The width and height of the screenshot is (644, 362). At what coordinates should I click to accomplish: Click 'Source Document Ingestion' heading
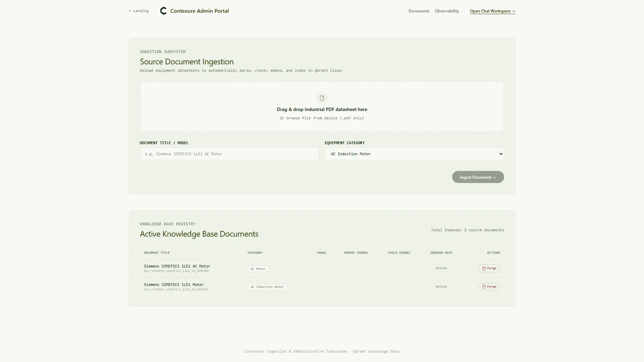[x=187, y=62]
